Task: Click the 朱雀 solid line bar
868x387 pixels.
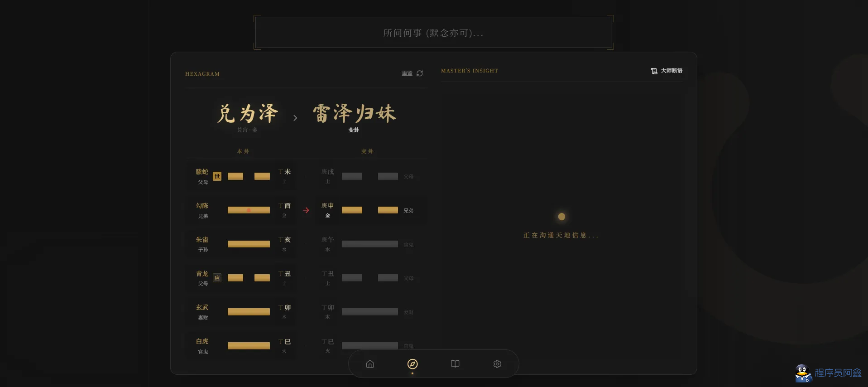Action: pos(249,244)
